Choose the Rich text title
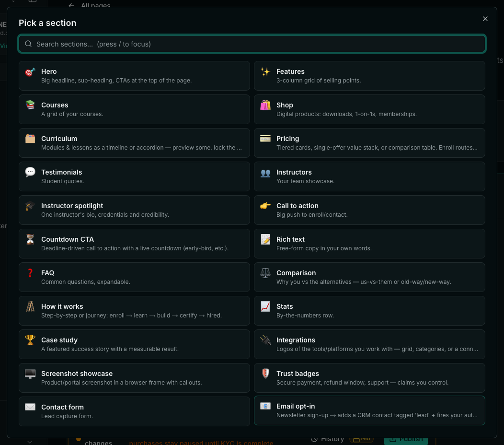This screenshot has width=504, height=445. pos(290,239)
